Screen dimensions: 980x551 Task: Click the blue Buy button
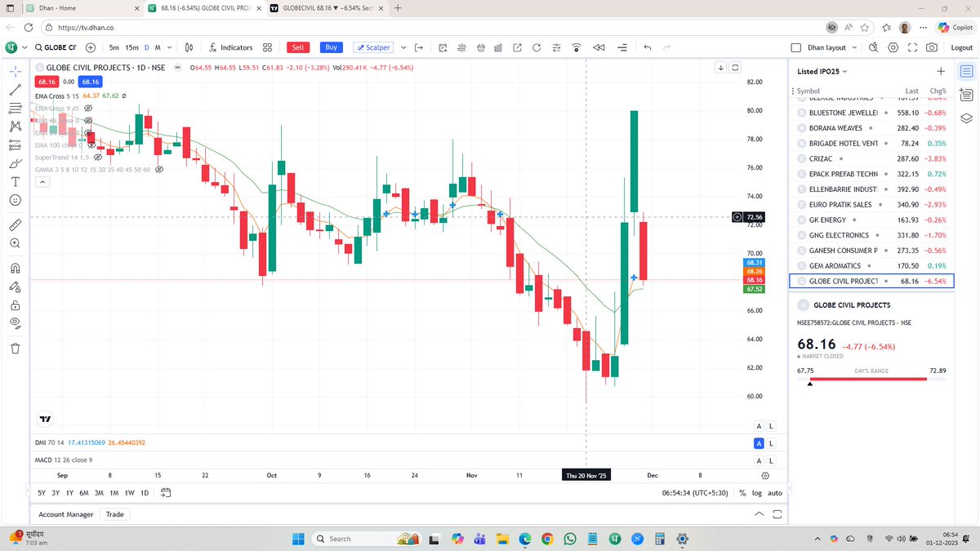coord(331,47)
